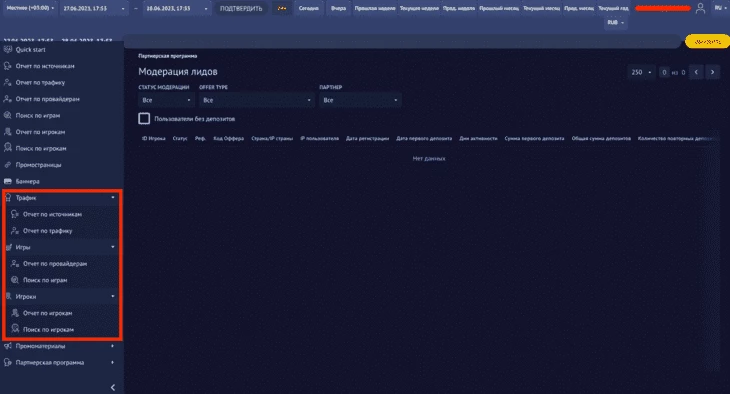Collapse the sidebar with the left chevron

click(x=113, y=387)
